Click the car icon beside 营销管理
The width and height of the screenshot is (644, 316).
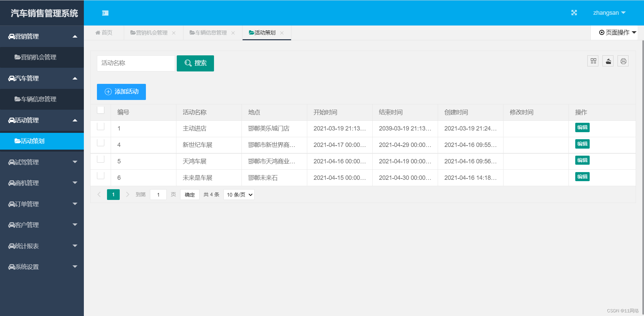(12, 37)
